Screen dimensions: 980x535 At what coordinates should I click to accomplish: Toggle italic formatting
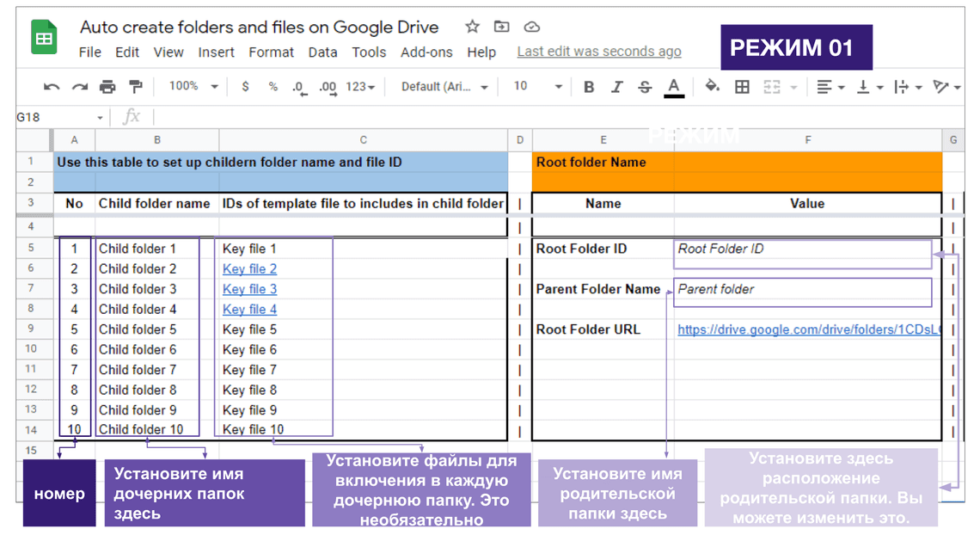tap(616, 87)
